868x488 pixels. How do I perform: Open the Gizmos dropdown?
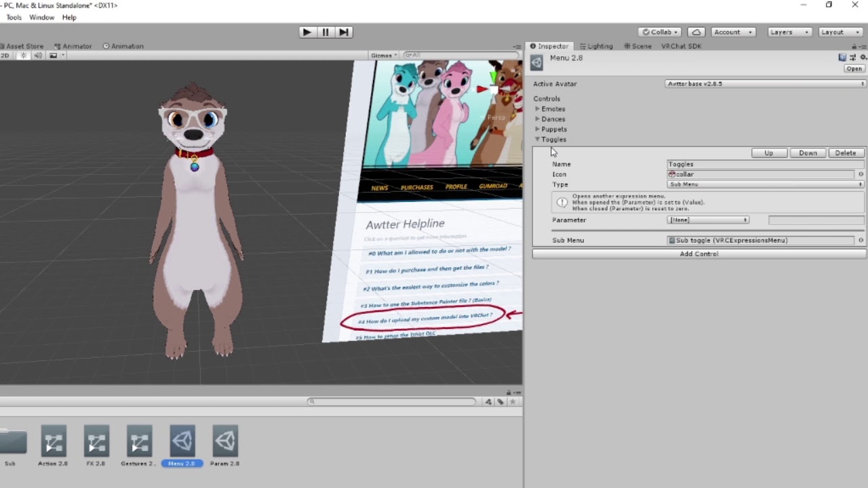(x=384, y=56)
